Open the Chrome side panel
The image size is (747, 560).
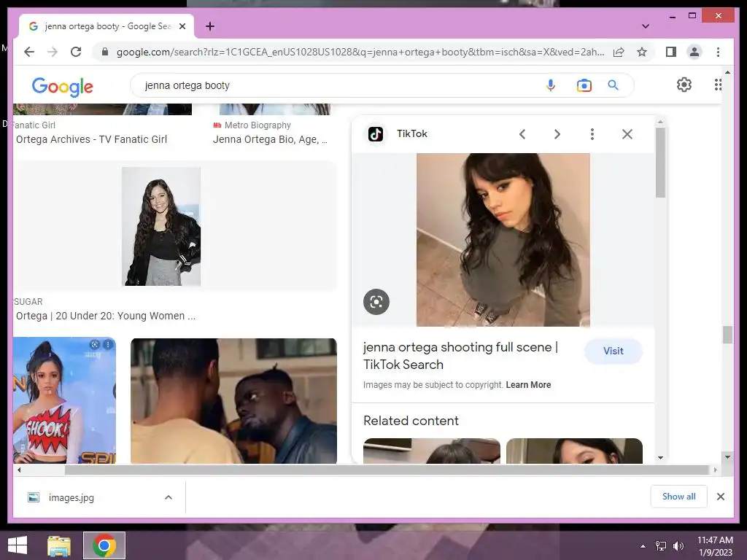click(x=671, y=52)
